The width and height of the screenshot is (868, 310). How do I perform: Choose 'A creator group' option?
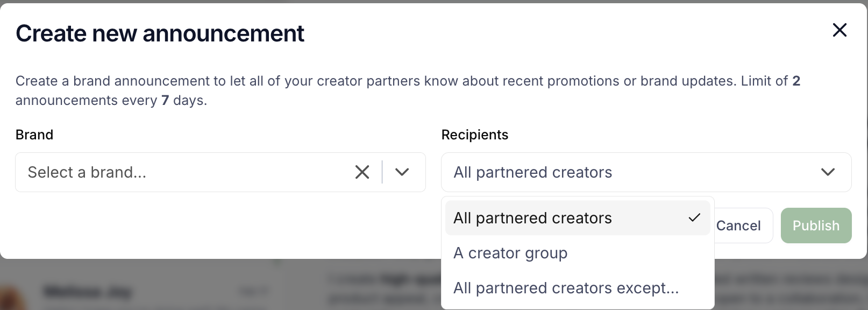510,253
